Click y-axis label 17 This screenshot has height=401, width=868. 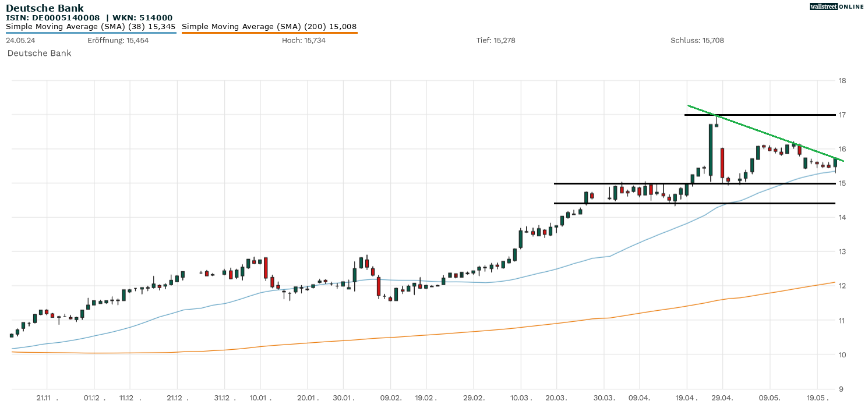click(x=842, y=115)
